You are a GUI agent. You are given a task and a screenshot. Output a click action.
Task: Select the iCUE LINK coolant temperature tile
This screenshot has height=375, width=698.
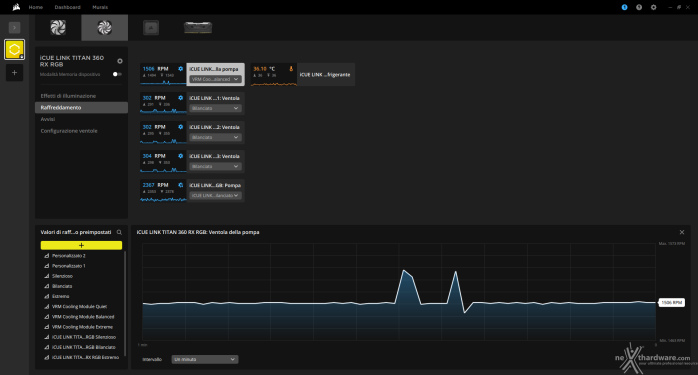pos(303,74)
